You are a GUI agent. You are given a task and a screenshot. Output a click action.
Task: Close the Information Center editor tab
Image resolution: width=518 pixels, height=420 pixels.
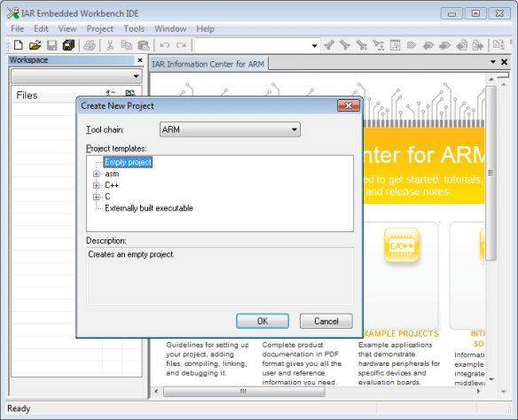504,62
